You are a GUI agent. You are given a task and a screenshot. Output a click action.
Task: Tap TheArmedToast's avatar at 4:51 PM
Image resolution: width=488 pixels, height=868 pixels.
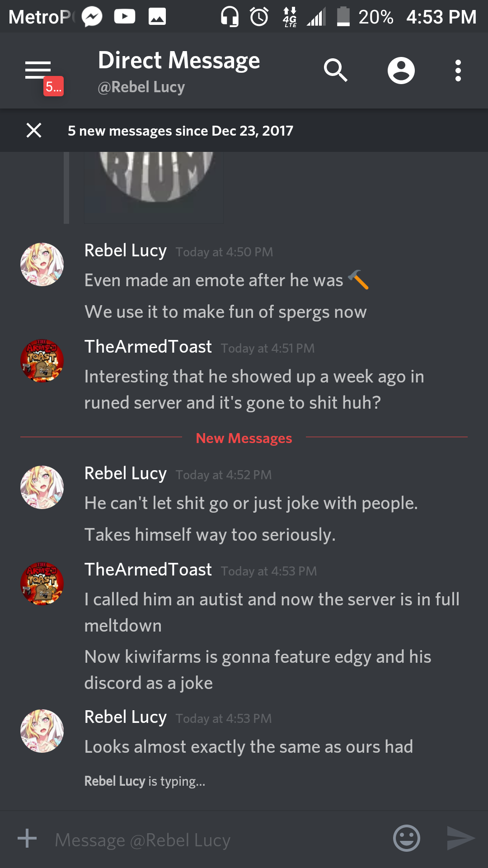coord(42,361)
